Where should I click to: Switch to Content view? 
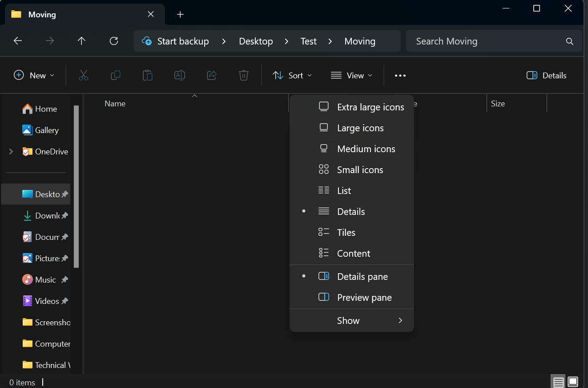[352, 254]
